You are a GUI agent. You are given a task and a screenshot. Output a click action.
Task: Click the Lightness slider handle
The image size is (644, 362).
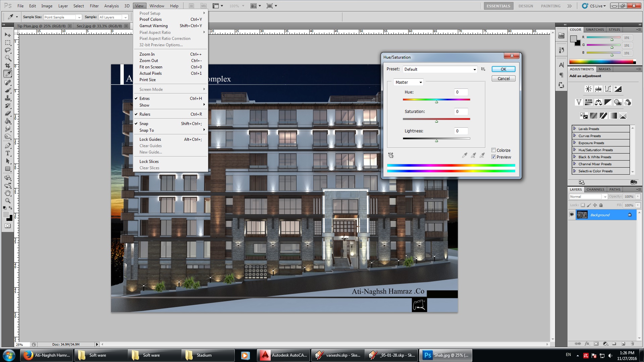[436, 140]
